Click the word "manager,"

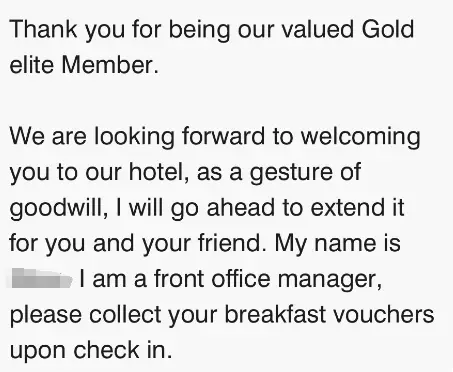point(330,280)
